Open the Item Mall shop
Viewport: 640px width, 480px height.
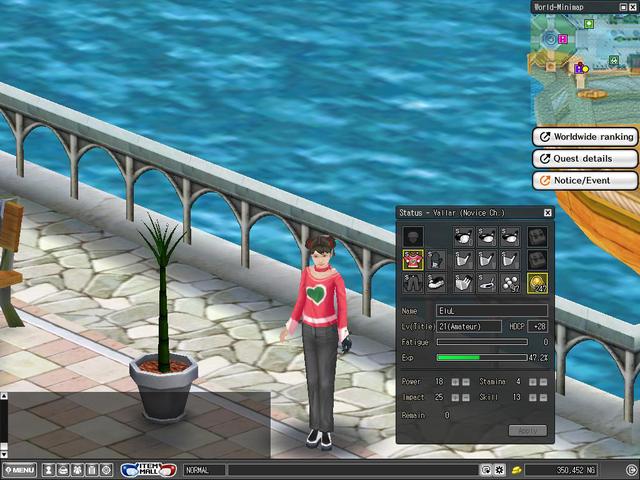[148, 470]
